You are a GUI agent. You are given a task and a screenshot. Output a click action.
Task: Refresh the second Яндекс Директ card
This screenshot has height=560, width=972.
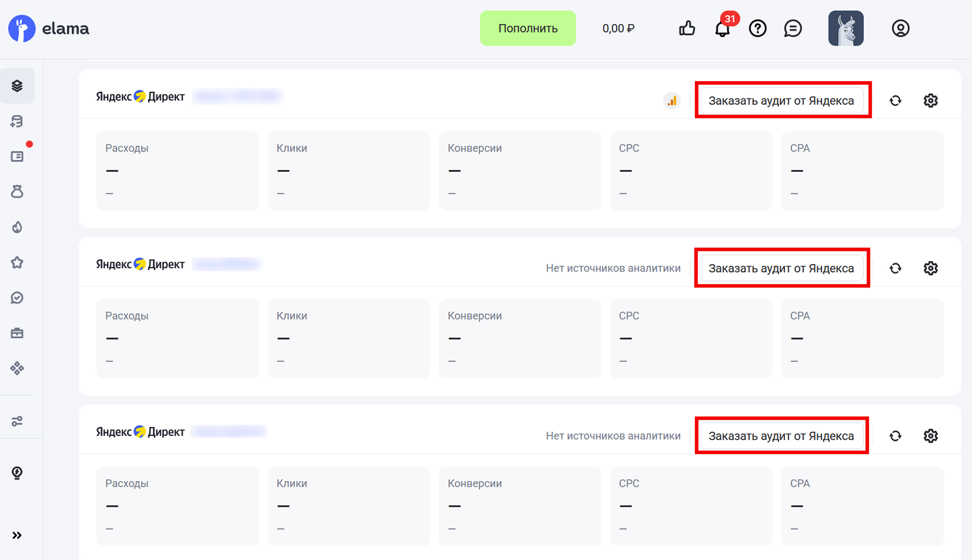896,268
